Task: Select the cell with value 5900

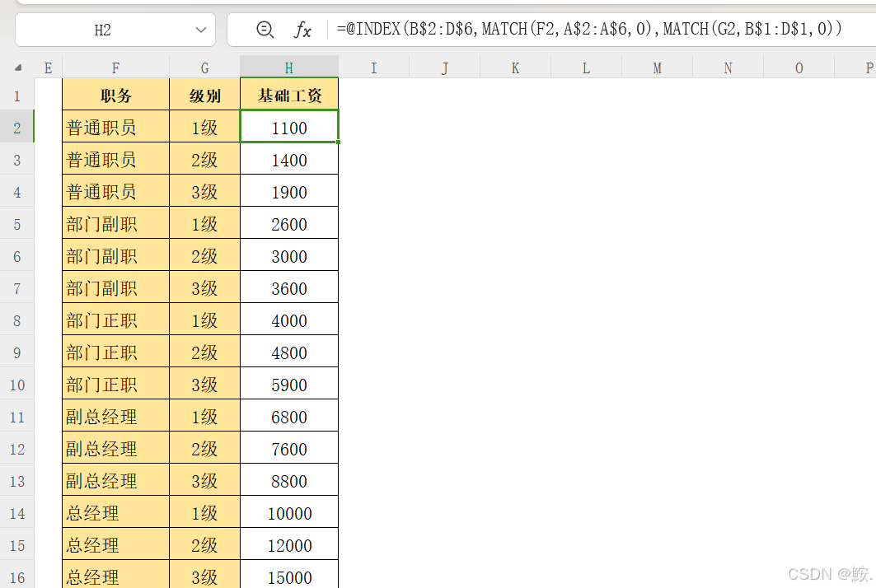Action: click(289, 384)
